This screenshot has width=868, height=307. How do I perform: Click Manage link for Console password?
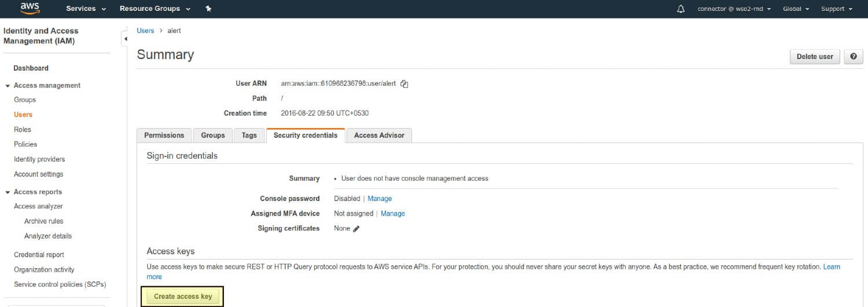tap(380, 199)
